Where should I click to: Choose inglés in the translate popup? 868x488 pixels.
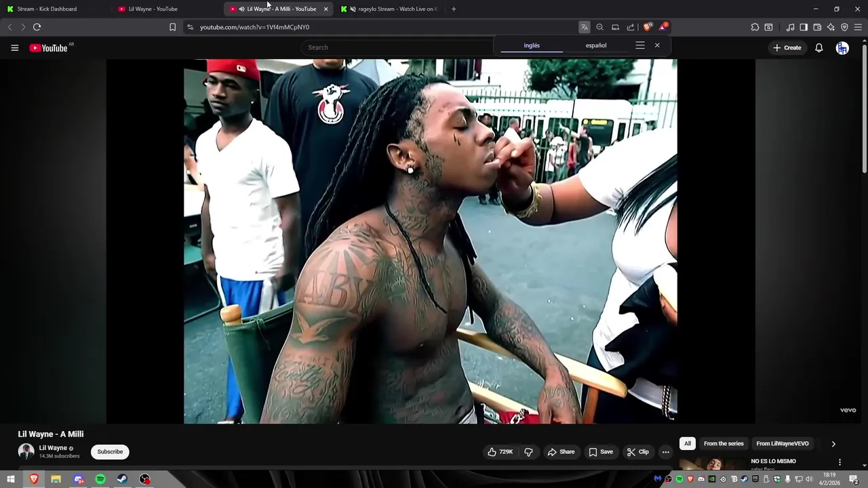click(x=532, y=45)
